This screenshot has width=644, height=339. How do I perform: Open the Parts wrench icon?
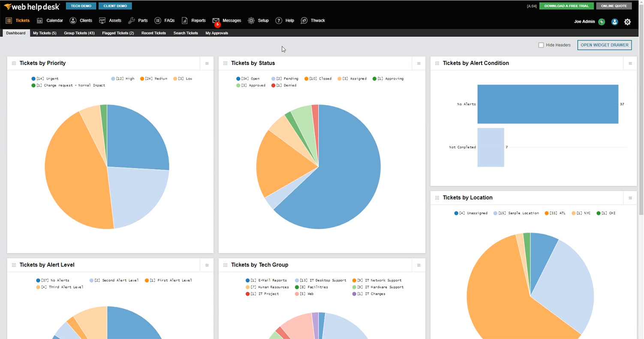(132, 21)
